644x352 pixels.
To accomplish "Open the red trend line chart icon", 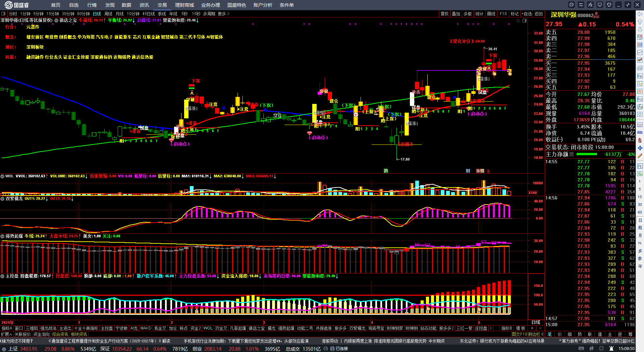I will [640, 53].
